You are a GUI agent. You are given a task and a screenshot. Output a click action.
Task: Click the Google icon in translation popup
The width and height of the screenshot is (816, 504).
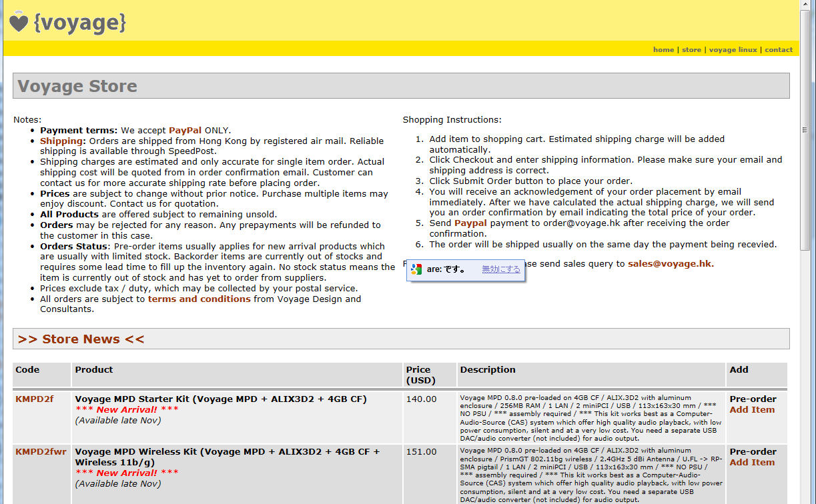(416, 269)
